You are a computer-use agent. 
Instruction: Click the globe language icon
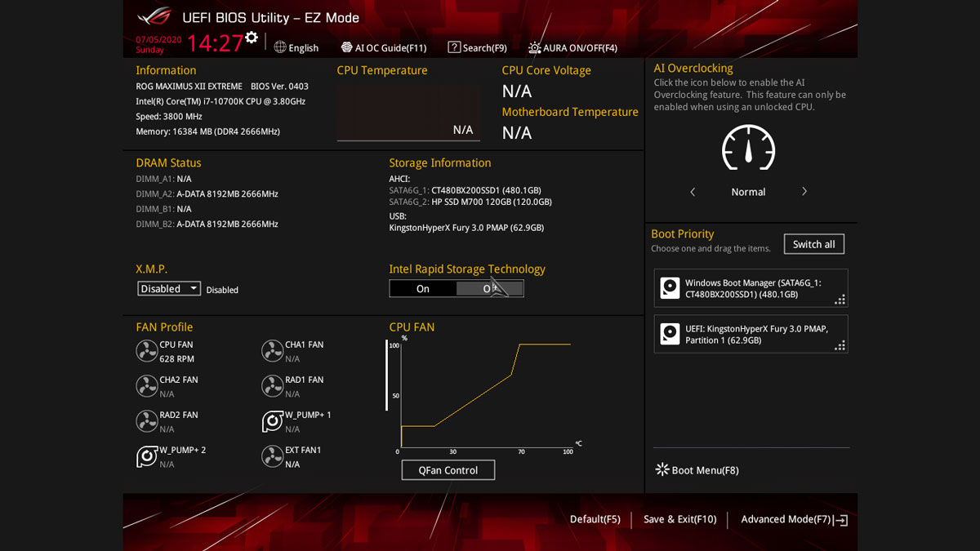tap(280, 47)
